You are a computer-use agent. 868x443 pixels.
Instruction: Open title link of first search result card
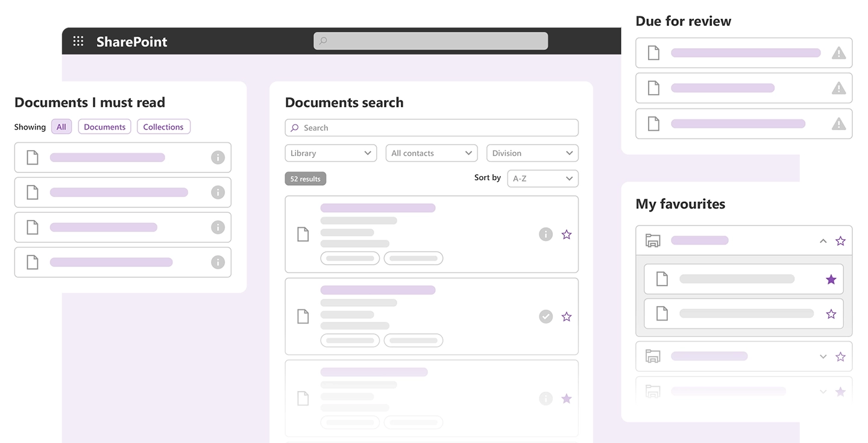click(378, 208)
